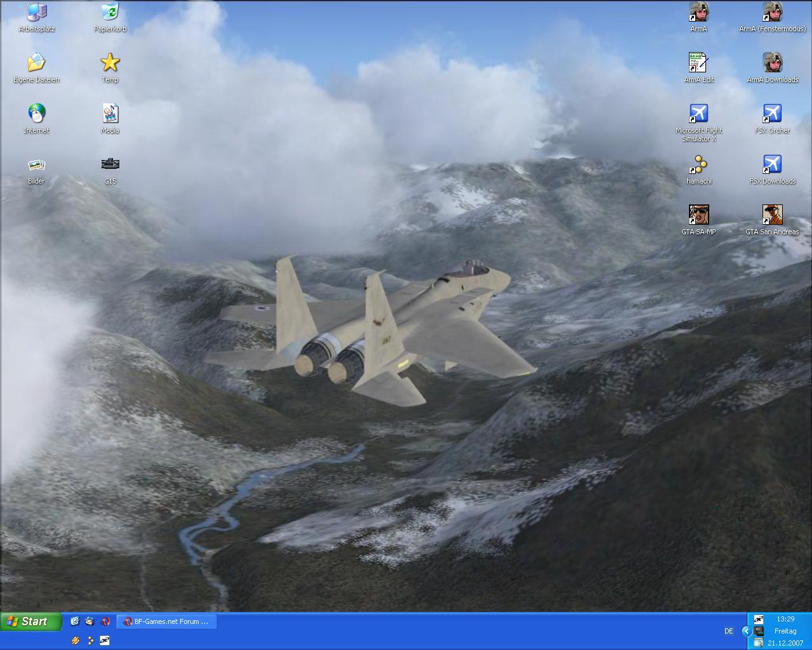This screenshot has width=812, height=650.
Task: Switch to the BF-Games.net Forum taskbar window
Action: click(167, 621)
